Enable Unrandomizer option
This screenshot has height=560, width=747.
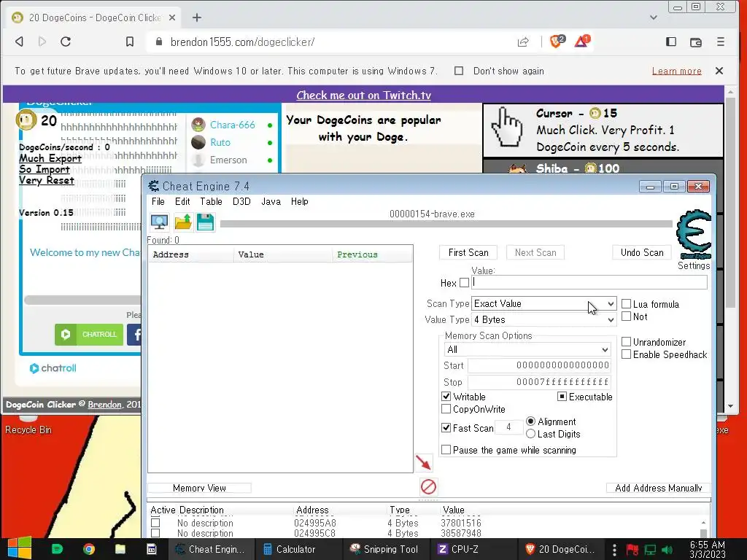(x=627, y=342)
